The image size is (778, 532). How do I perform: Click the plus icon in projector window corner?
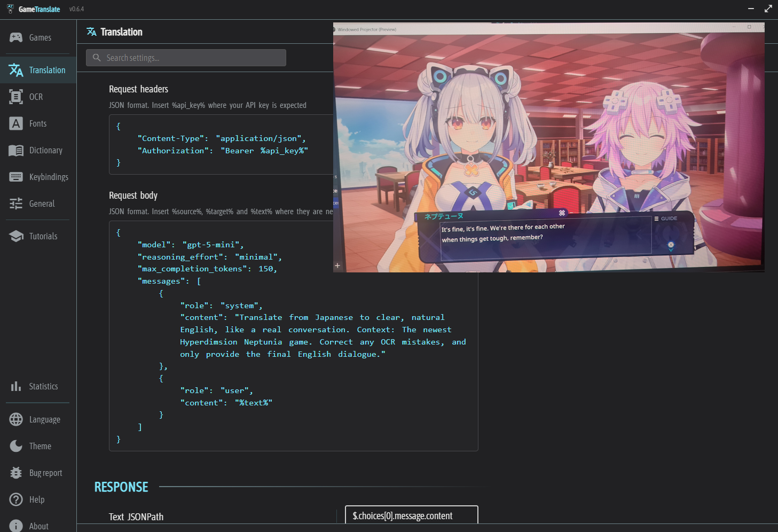[x=337, y=265]
